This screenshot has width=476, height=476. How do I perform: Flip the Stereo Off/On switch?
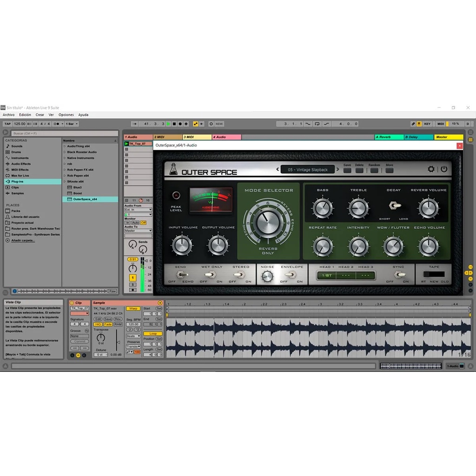coord(239,275)
